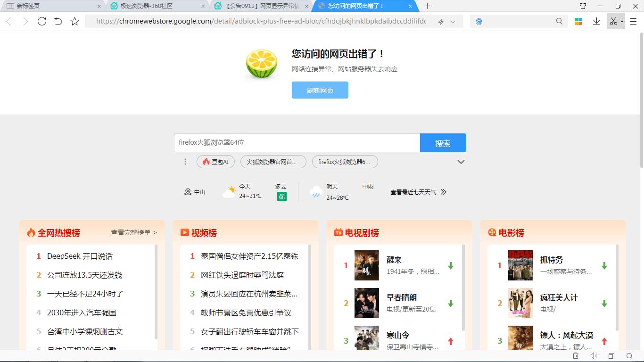Open hot search 公司连放13.5天还发钱
The height and width of the screenshot is (362, 644).
84,275
